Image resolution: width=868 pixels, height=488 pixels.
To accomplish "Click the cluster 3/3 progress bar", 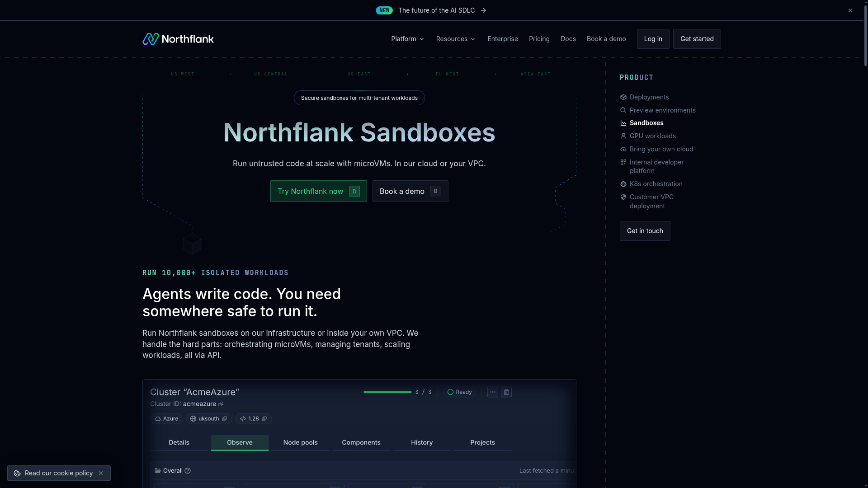I will [387, 392].
